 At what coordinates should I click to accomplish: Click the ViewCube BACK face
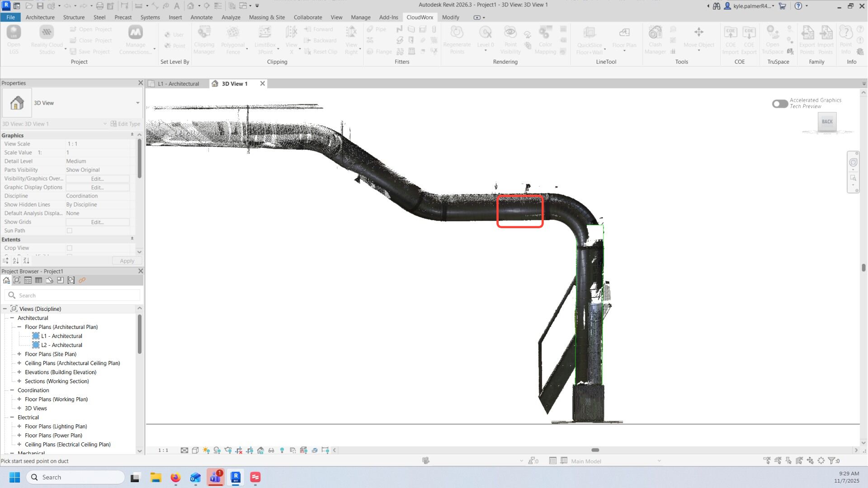click(827, 122)
